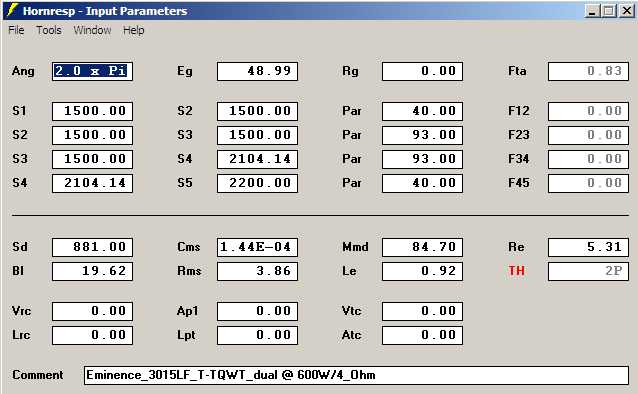Click the S2 field in the F12 row
Screen dimensions: 638x394
[257, 111]
